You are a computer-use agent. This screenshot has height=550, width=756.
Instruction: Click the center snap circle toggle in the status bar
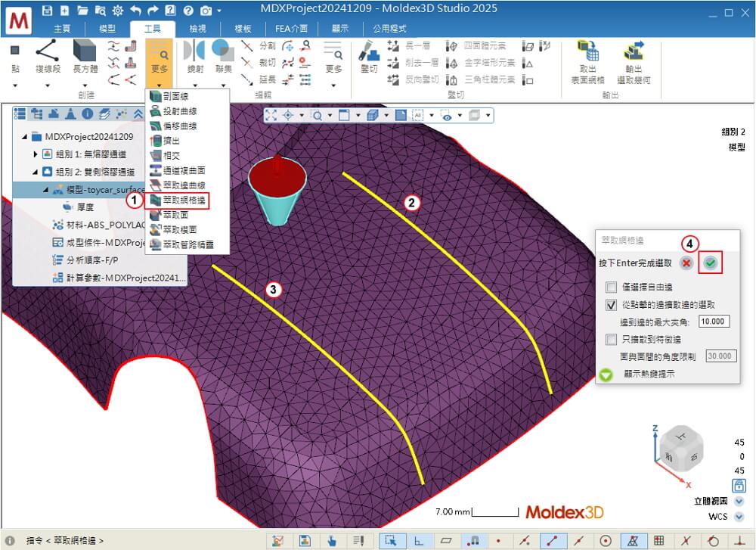click(x=606, y=541)
